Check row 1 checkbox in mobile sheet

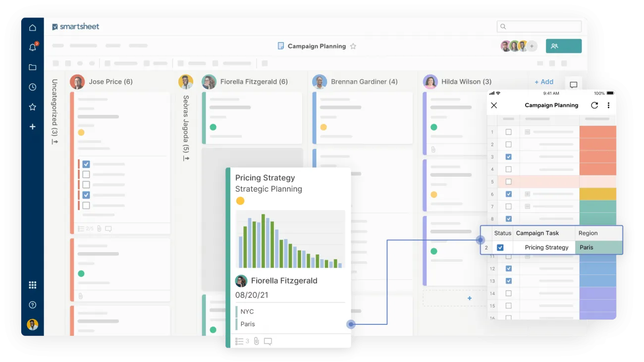pos(508,132)
